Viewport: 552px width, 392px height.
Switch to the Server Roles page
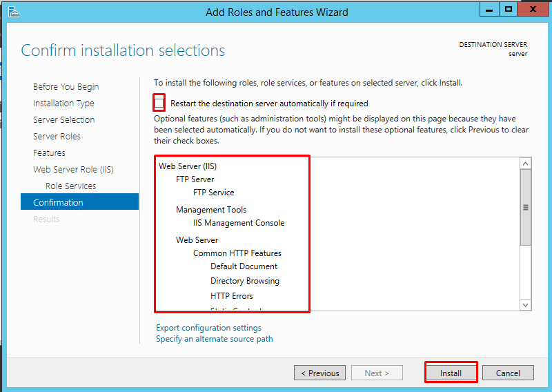coord(57,136)
